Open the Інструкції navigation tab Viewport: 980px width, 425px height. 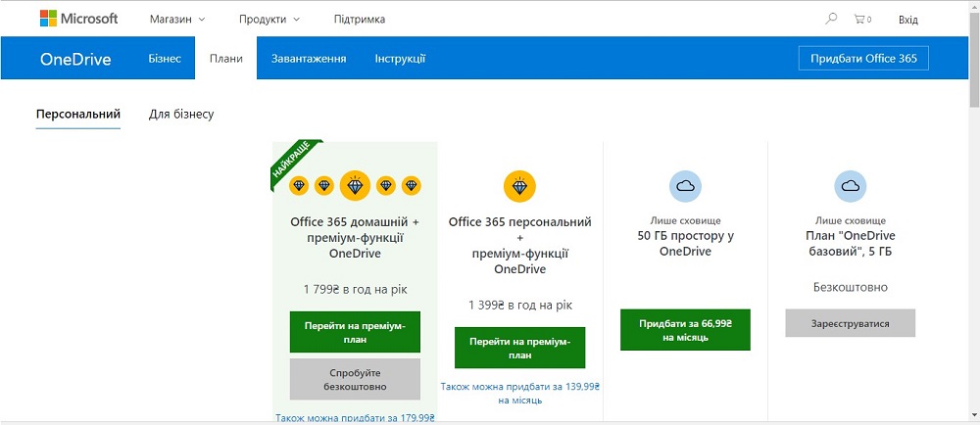(400, 59)
